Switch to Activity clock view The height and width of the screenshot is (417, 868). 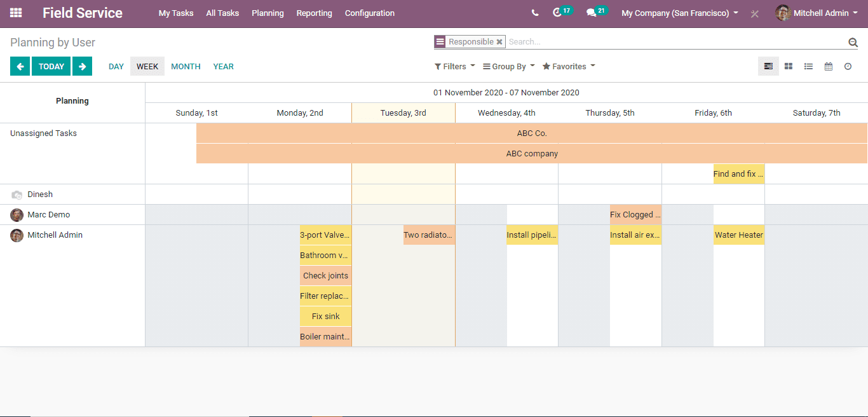pos(848,66)
